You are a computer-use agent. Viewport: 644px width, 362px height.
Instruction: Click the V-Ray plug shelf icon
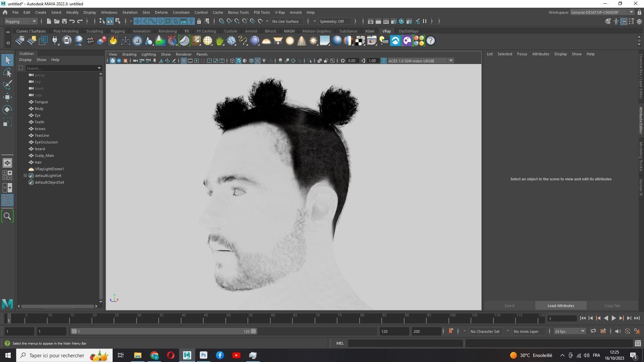click(55, 41)
